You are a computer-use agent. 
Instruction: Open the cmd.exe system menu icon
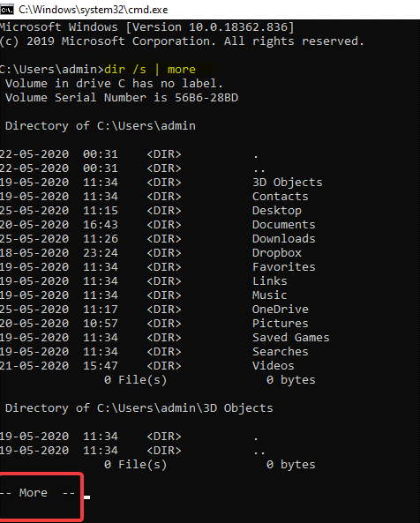(x=7, y=10)
